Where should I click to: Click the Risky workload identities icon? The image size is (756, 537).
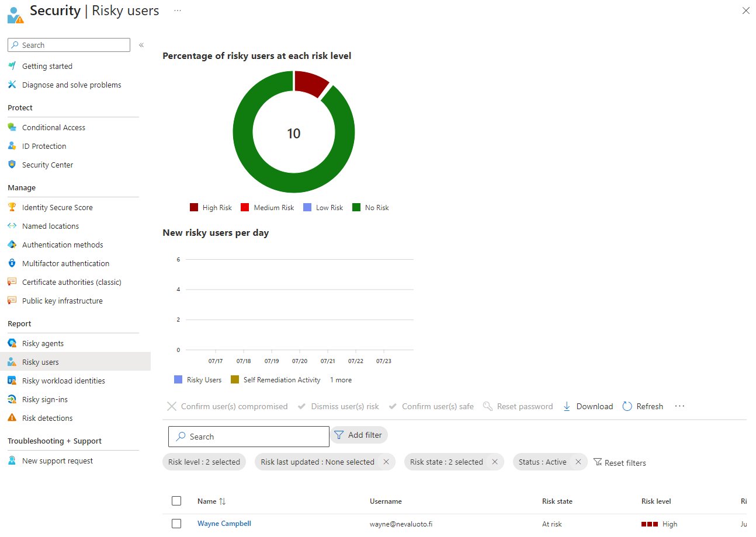(x=12, y=381)
